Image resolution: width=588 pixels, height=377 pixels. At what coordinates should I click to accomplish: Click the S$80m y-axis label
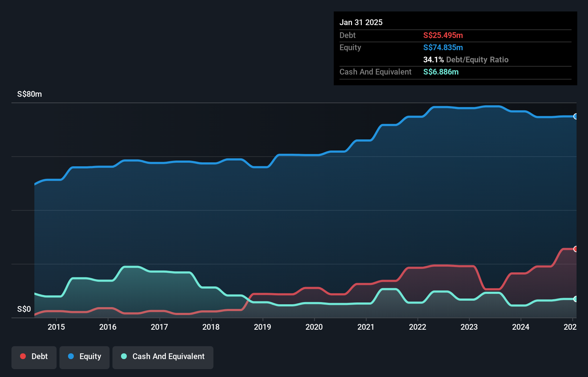point(29,94)
